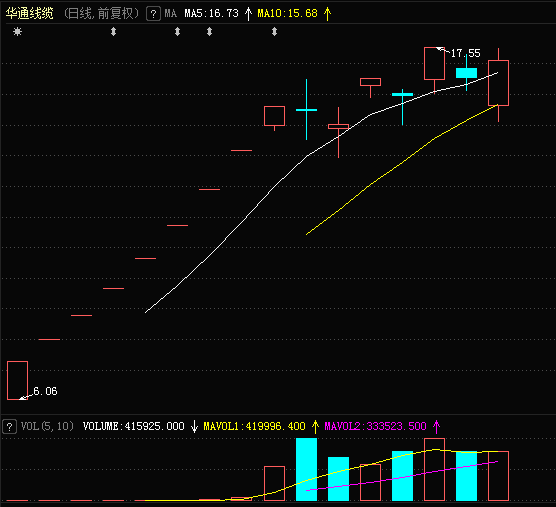Click the yellow up arrow after MA10:15.68
This screenshot has height=507, width=556.
tap(327, 14)
